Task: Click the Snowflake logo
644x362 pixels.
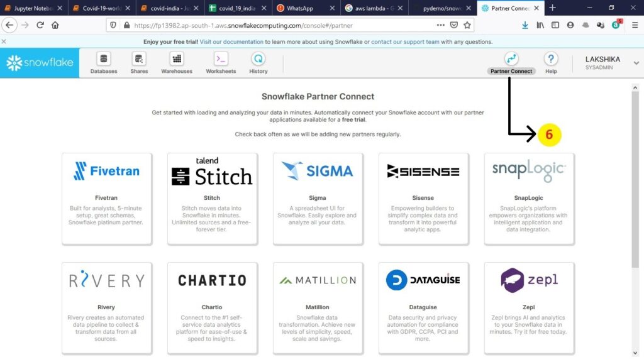Action: (x=40, y=63)
